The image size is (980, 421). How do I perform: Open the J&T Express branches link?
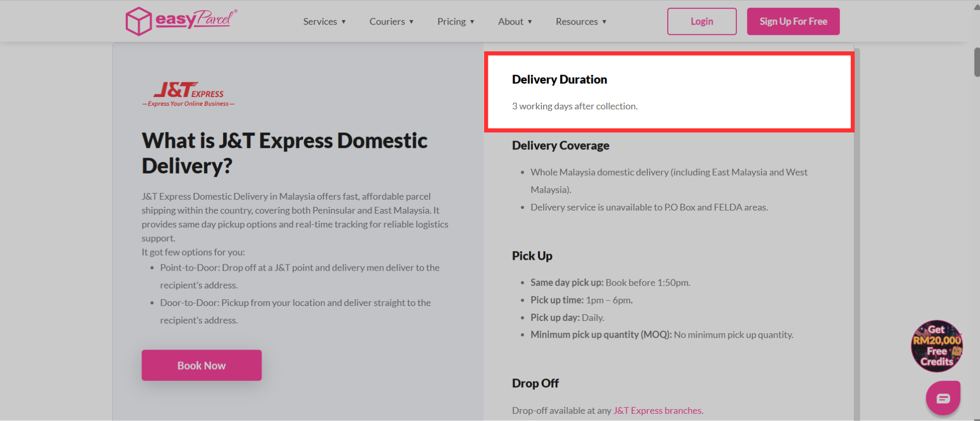(657, 410)
